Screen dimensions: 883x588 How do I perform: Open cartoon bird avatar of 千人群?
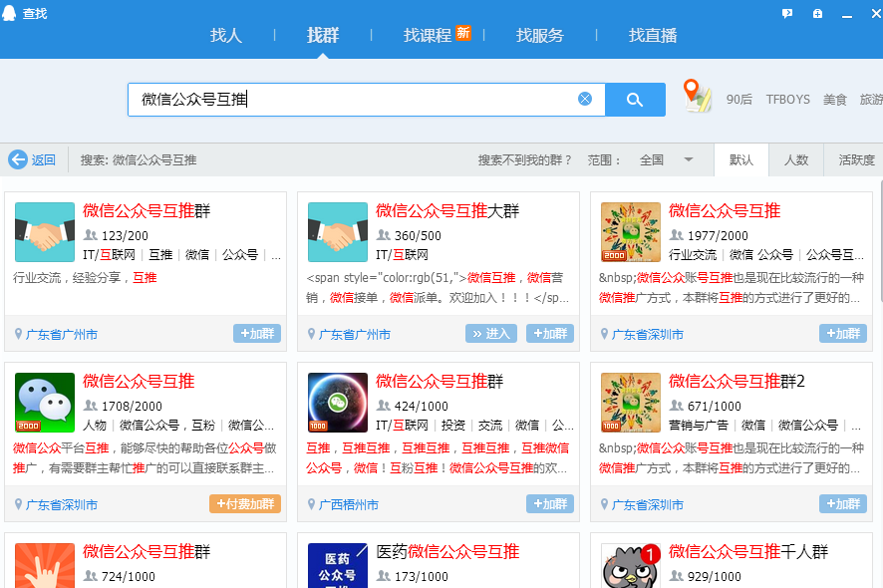pos(630,565)
